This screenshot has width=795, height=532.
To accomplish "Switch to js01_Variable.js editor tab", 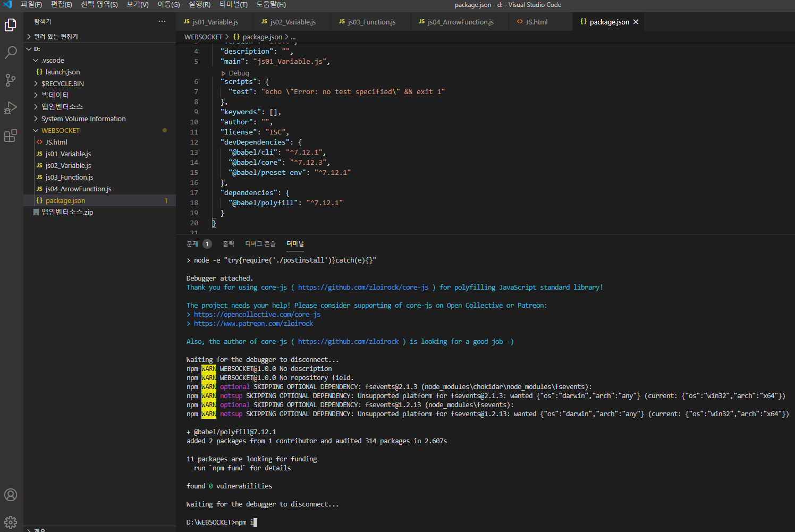I will pyautogui.click(x=215, y=22).
